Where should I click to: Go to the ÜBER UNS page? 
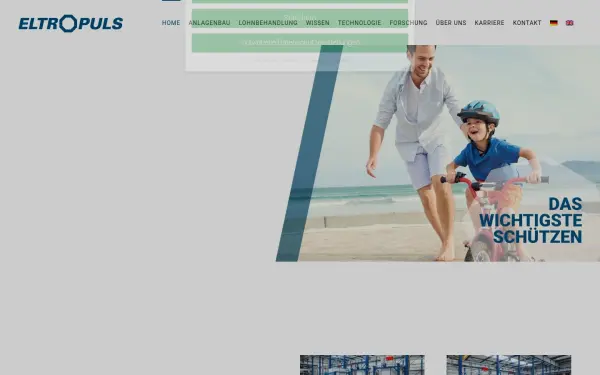coord(451,23)
